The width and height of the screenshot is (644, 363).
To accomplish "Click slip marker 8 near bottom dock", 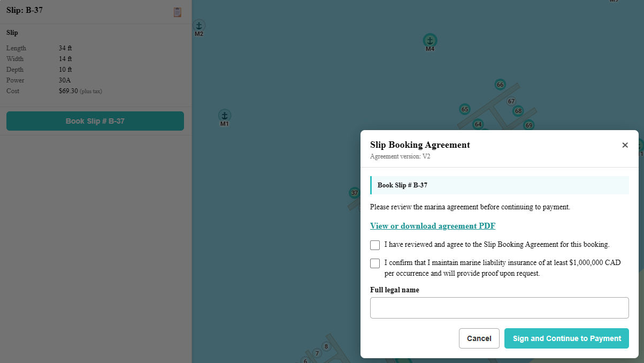I will click(326, 346).
